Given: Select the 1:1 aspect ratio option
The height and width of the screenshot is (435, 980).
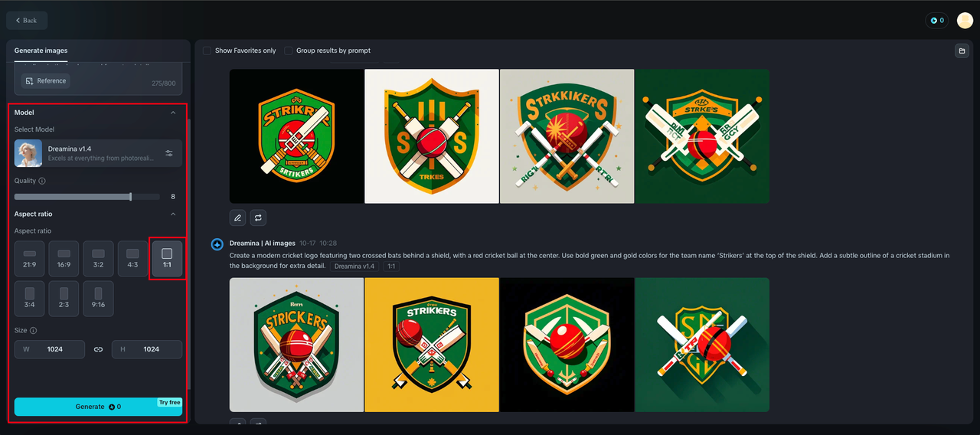Looking at the screenshot, I should (x=167, y=259).
